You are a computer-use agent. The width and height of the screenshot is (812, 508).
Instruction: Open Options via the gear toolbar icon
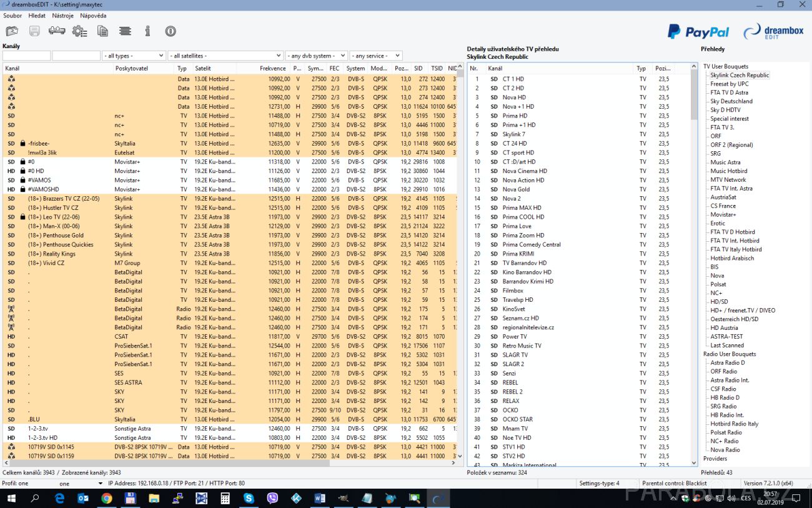pos(79,31)
